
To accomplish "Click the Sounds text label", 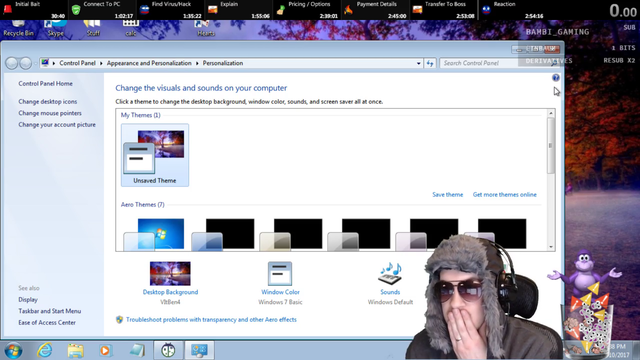I will point(390,292).
